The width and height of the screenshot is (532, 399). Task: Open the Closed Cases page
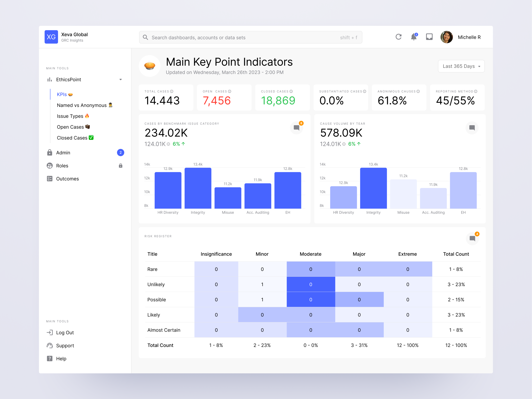click(x=75, y=138)
